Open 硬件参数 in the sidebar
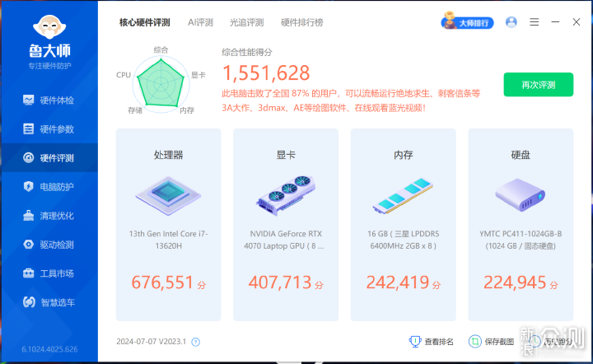Viewport: 593px width, 364px height. coord(49,129)
